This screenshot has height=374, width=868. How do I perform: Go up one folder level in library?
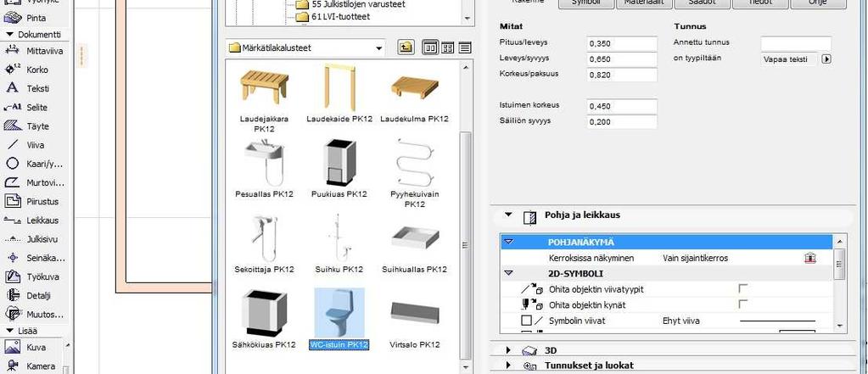point(406,47)
